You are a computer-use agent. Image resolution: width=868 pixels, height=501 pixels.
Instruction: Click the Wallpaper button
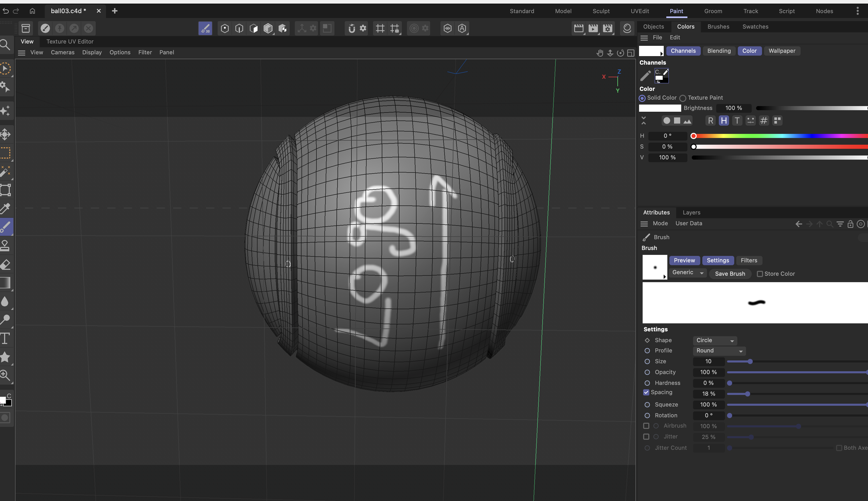(x=782, y=51)
